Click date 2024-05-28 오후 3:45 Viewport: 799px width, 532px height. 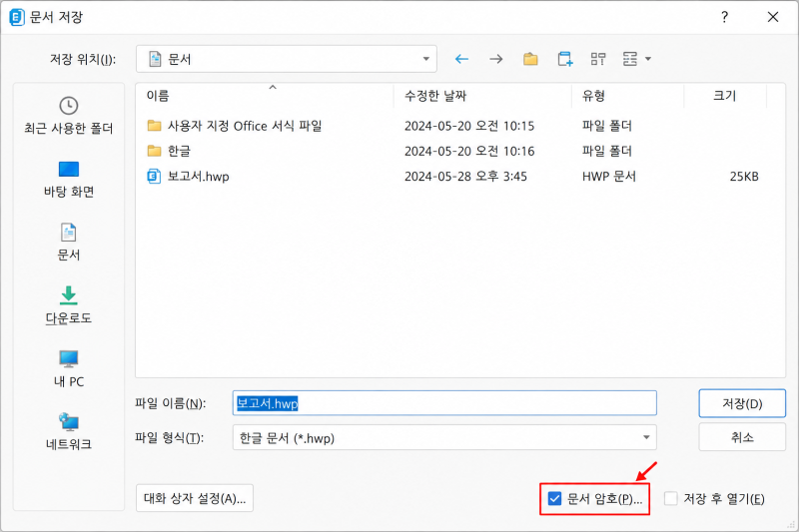point(465,176)
